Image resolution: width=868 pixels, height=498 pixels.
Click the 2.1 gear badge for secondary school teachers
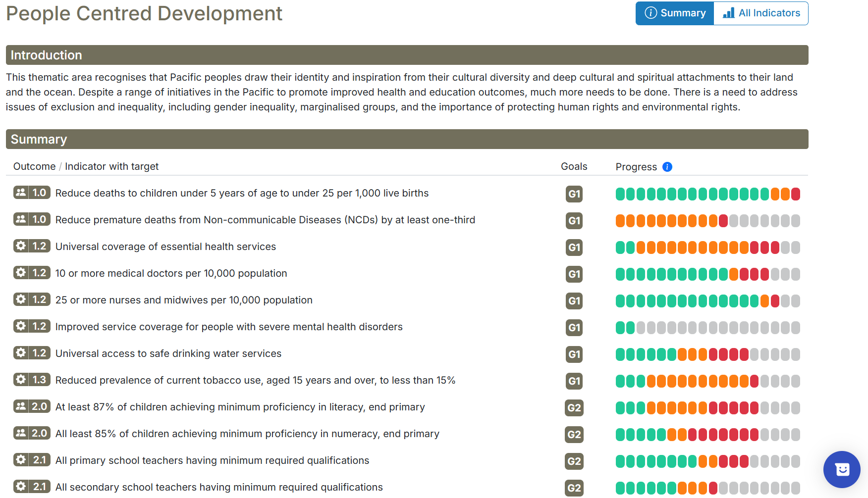(32, 487)
